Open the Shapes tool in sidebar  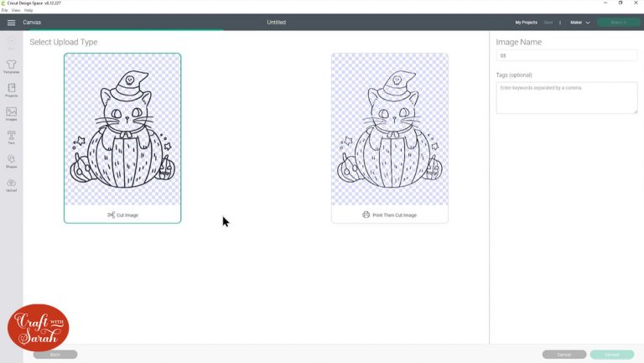click(x=11, y=161)
